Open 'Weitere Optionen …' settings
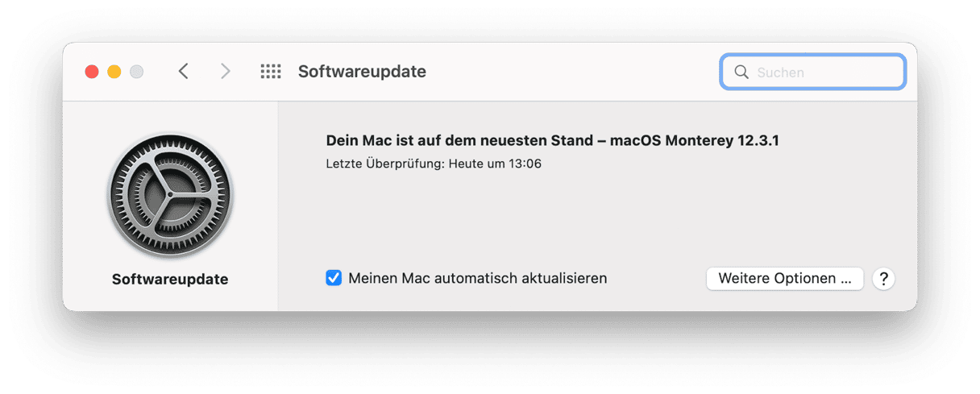This screenshot has width=980, height=394. tap(785, 279)
